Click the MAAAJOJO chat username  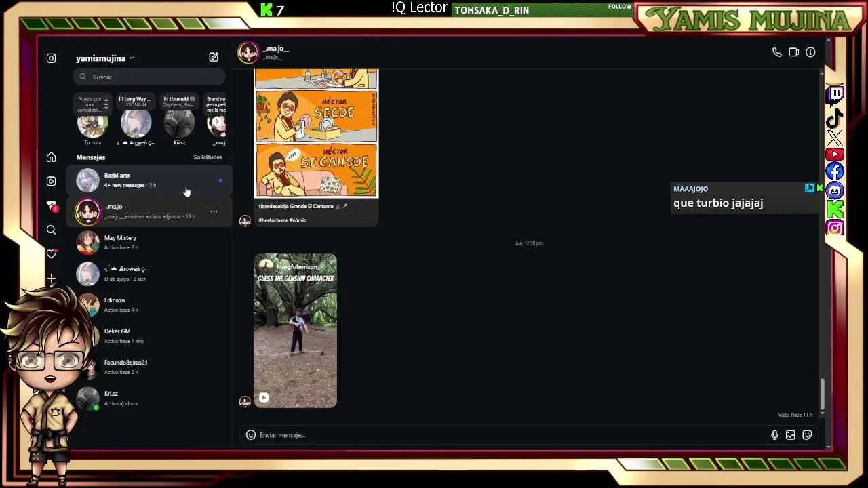click(690, 189)
